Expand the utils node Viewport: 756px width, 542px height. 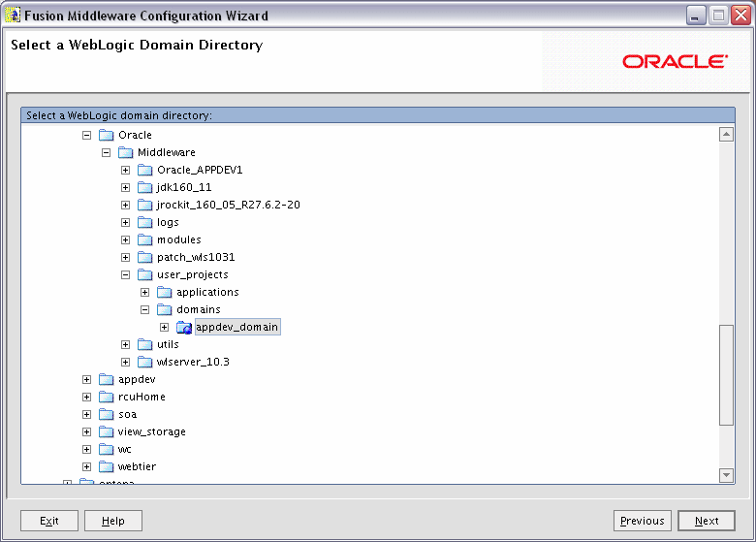click(125, 345)
